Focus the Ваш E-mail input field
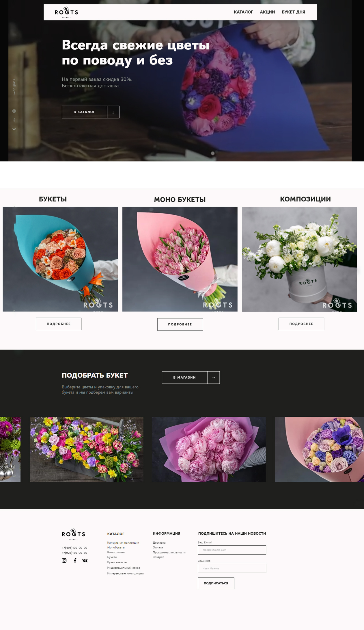Screen dimensions: 364x630 pos(232,550)
